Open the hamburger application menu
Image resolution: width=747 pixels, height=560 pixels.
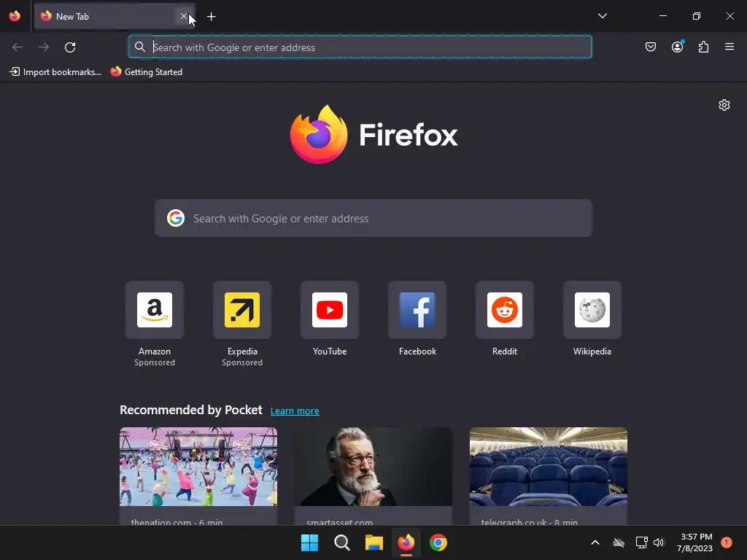(x=729, y=47)
